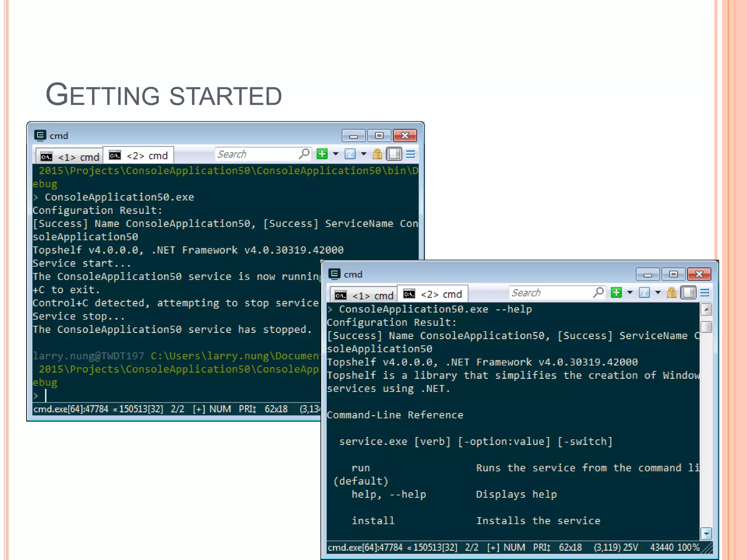Click 'Service start...' line in back window
The height and width of the screenshot is (560, 747).
coord(82,263)
